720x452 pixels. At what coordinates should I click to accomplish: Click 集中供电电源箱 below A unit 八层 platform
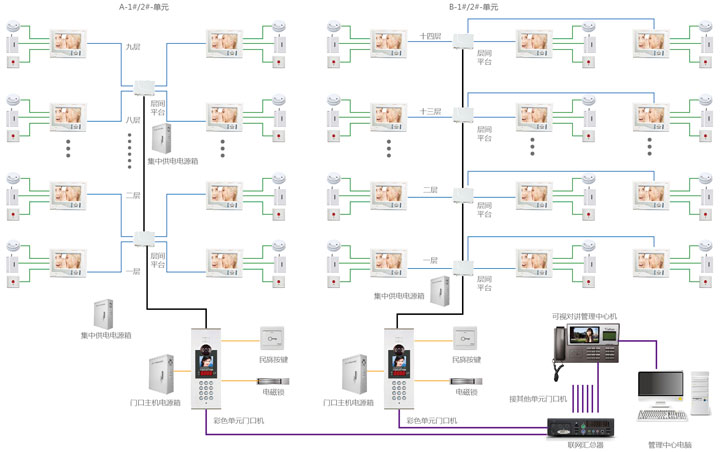coord(162,138)
